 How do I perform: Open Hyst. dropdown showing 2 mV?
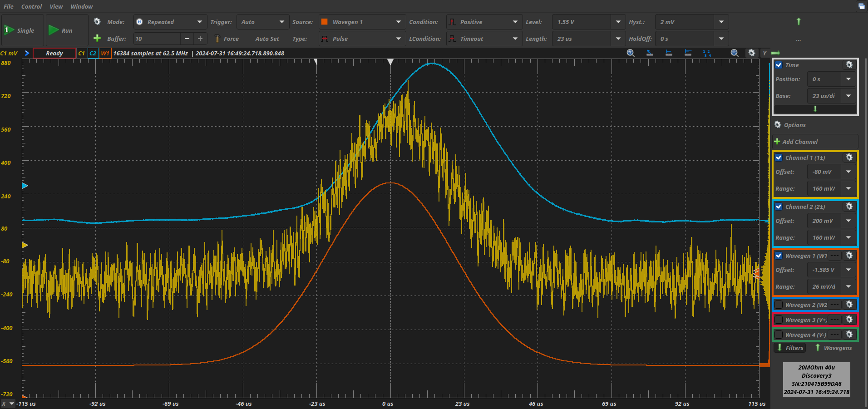pyautogui.click(x=692, y=22)
